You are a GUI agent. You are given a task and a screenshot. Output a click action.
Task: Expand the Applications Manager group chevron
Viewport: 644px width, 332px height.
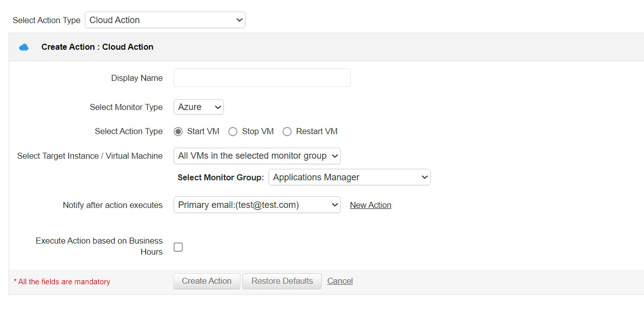423,177
